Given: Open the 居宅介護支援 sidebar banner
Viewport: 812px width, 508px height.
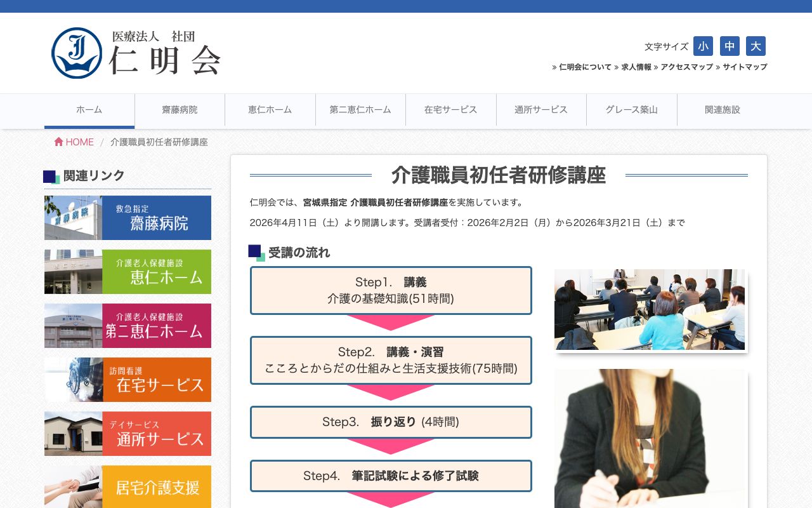Looking at the screenshot, I should [128, 486].
